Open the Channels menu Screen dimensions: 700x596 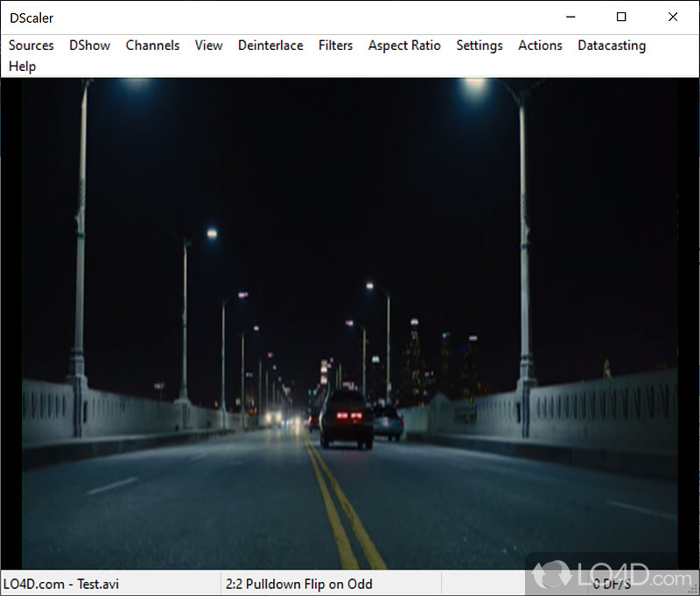coord(152,46)
